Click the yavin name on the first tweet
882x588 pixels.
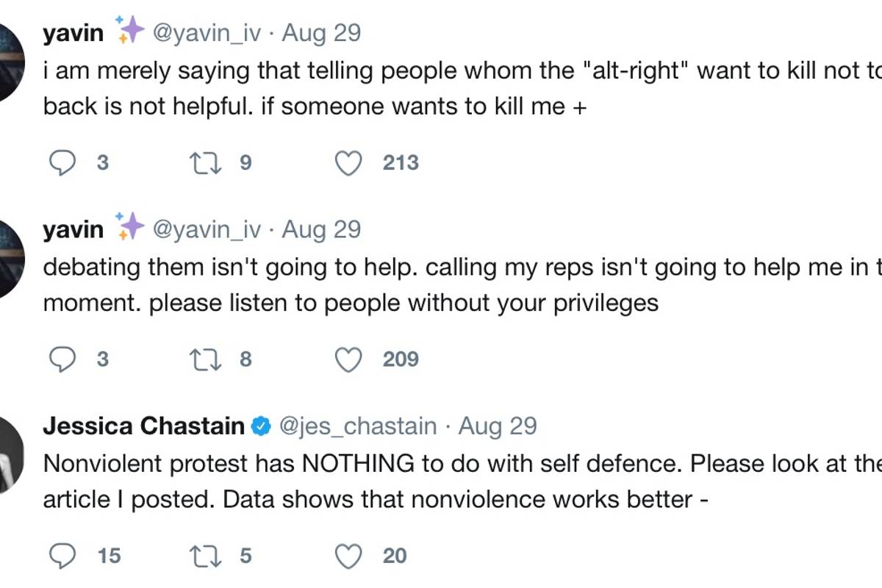(x=73, y=33)
